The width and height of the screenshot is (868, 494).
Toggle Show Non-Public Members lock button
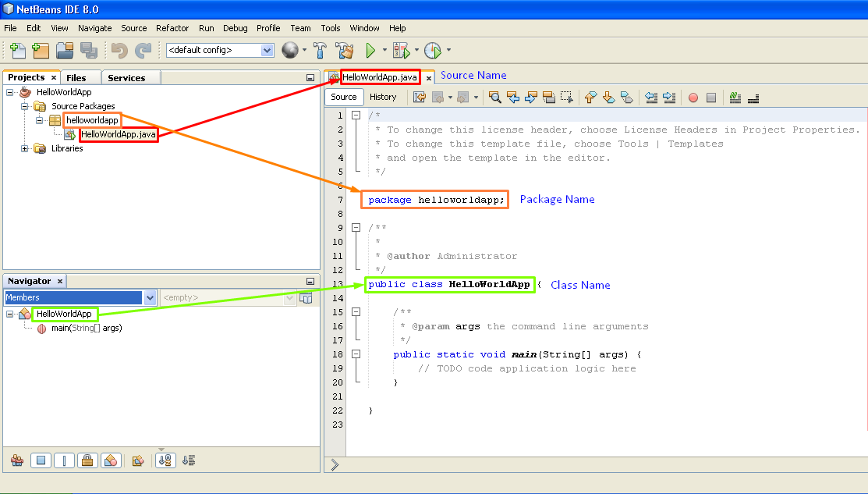click(x=87, y=460)
